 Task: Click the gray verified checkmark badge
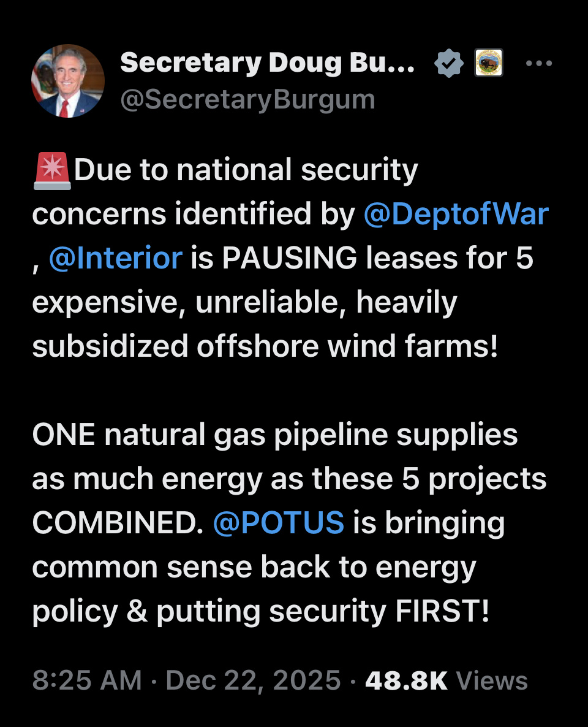pyautogui.click(x=450, y=63)
